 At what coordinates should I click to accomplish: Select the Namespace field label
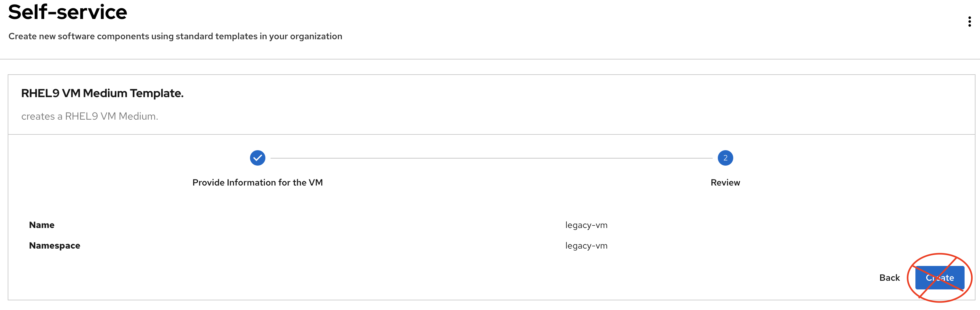pos(54,246)
